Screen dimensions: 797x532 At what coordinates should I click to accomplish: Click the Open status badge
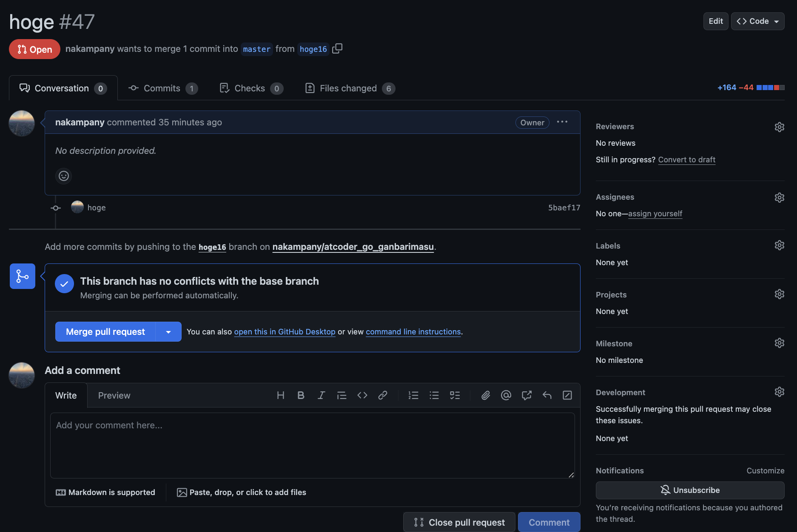tap(34, 49)
